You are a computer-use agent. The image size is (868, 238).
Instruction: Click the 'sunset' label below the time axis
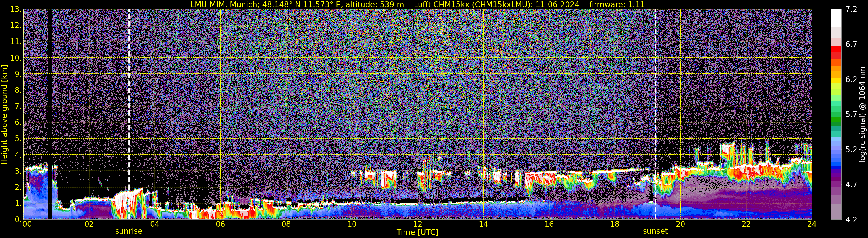point(655,231)
